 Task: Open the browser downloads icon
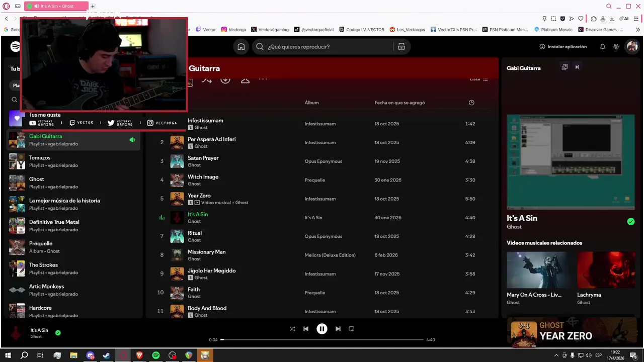point(612,19)
